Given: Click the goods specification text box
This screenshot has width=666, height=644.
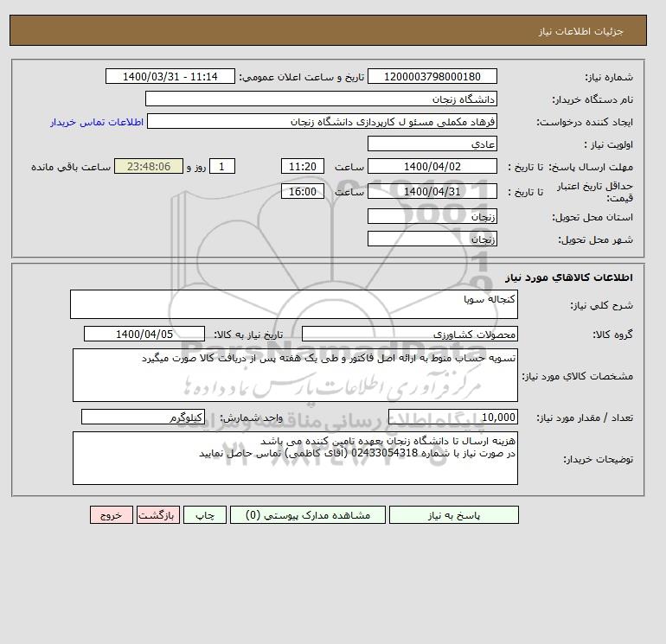Looking at the screenshot, I should [x=295, y=375].
